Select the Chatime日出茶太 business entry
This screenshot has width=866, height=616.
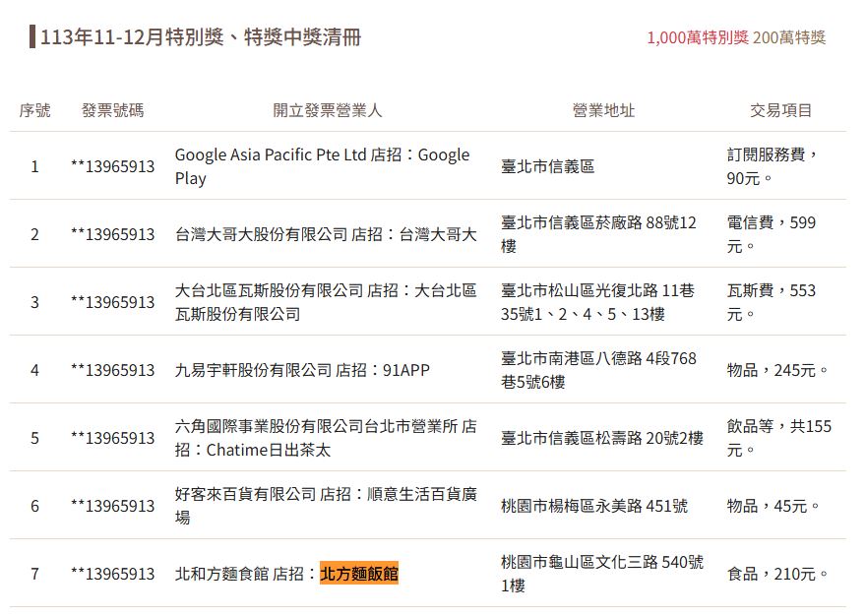click(325, 438)
